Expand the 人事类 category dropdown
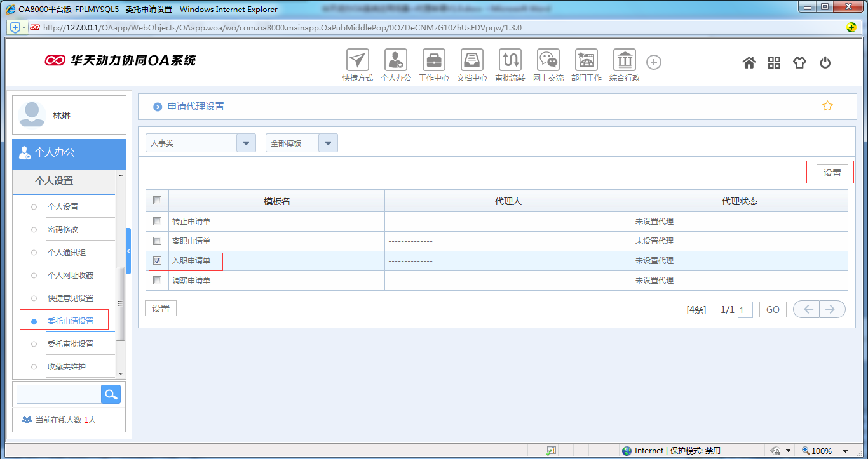 246,143
